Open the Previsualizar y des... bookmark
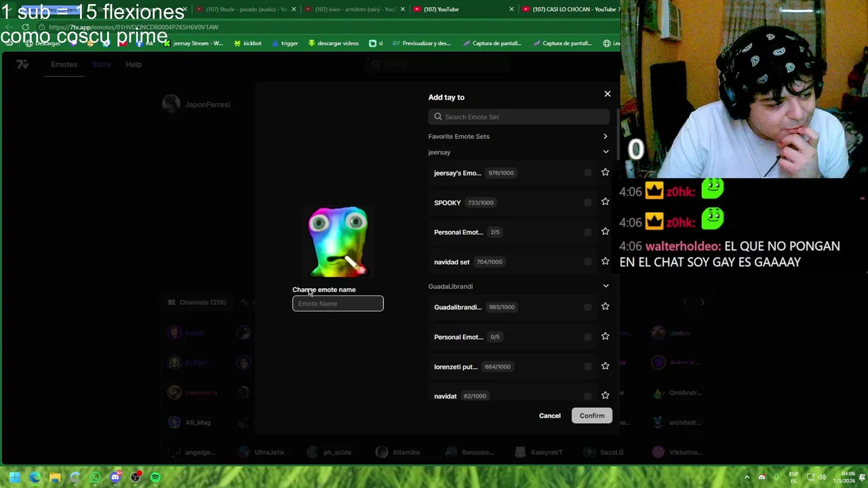This screenshot has width=868, height=488. pos(421,43)
